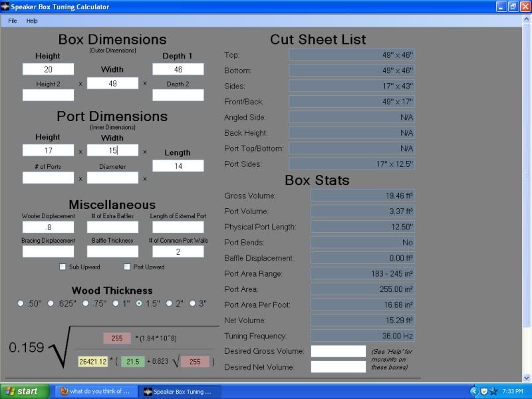The image size is (532, 399).
Task: Click the port Length field showing 14
Action: pos(178,166)
